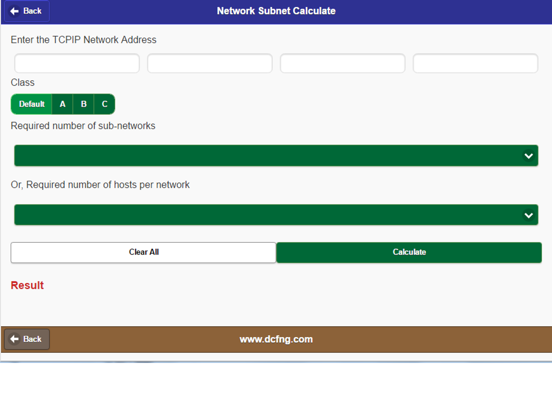
Task: Select class B
Action: click(83, 104)
